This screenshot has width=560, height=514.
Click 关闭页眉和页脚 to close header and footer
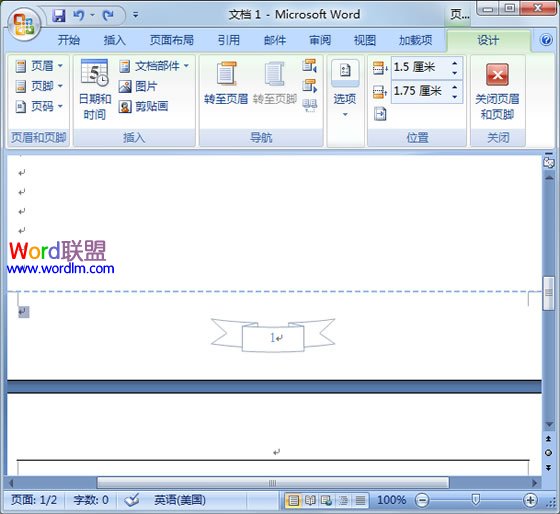[x=497, y=91]
